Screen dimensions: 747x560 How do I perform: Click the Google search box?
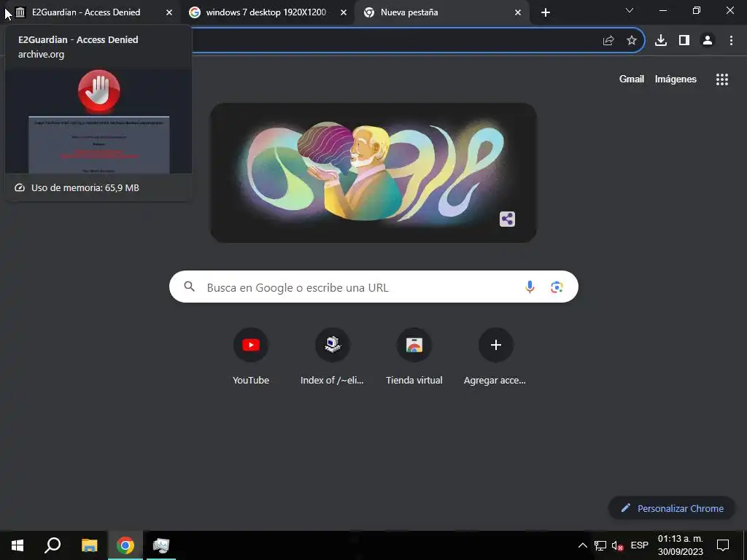click(373, 287)
